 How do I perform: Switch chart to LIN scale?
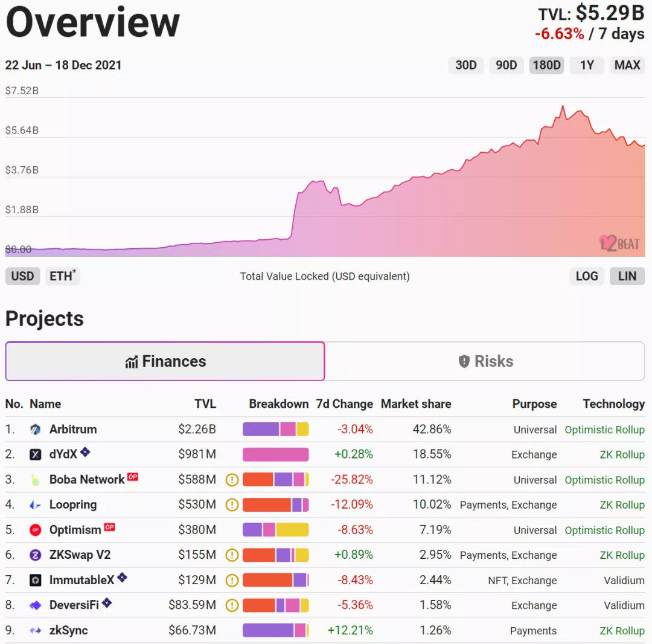[627, 276]
